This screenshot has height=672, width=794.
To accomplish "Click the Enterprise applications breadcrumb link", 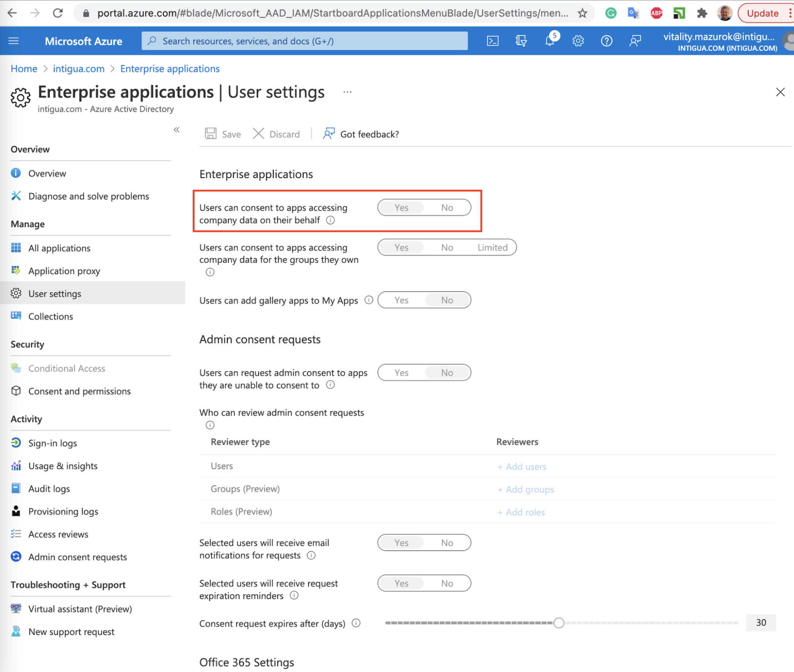I will click(x=170, y=69).
